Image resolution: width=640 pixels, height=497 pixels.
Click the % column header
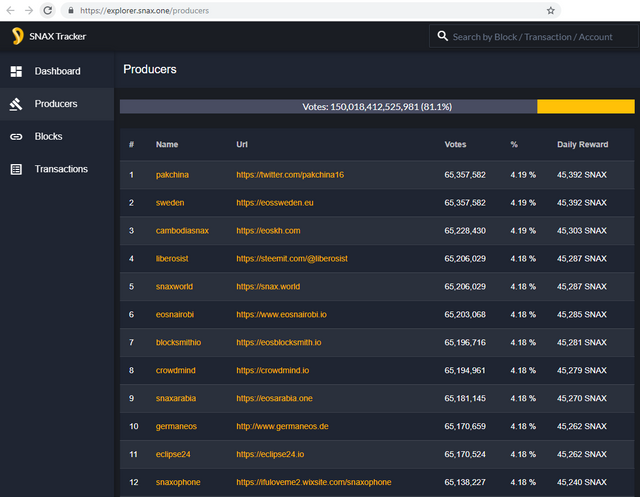[514, 144]
